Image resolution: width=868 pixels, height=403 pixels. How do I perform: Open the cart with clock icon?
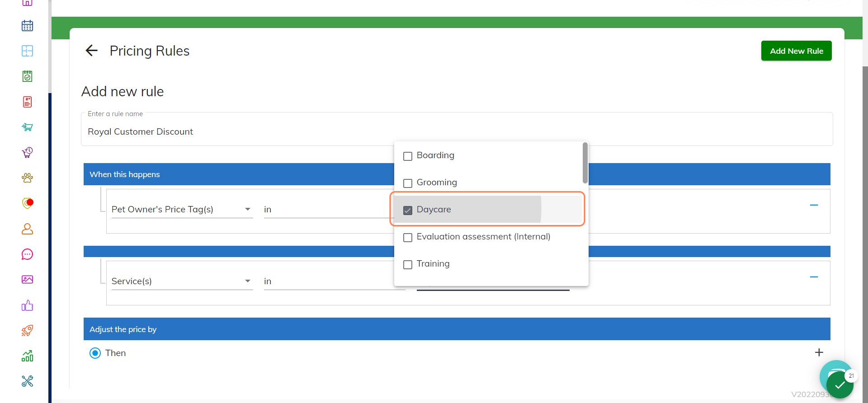click(27, 152)
